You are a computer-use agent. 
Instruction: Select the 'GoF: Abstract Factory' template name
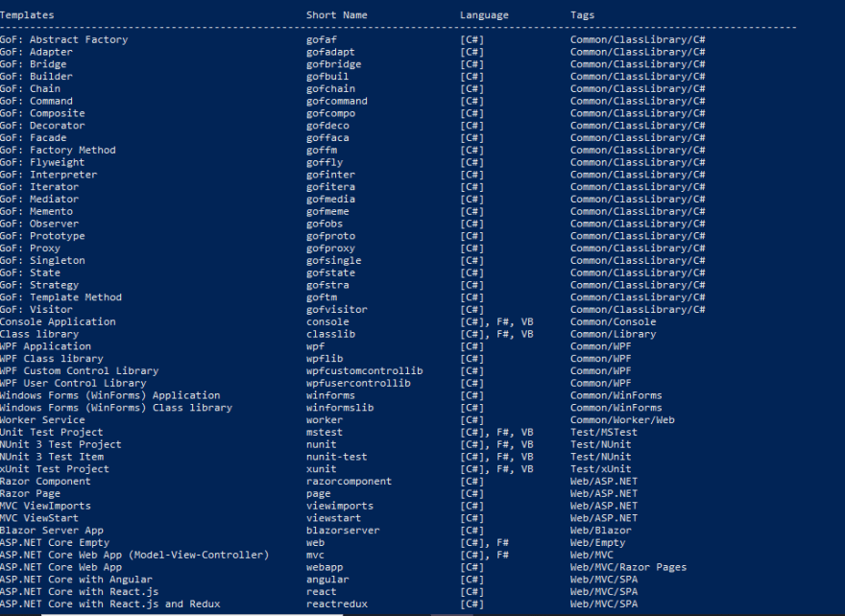pos(64,40)
